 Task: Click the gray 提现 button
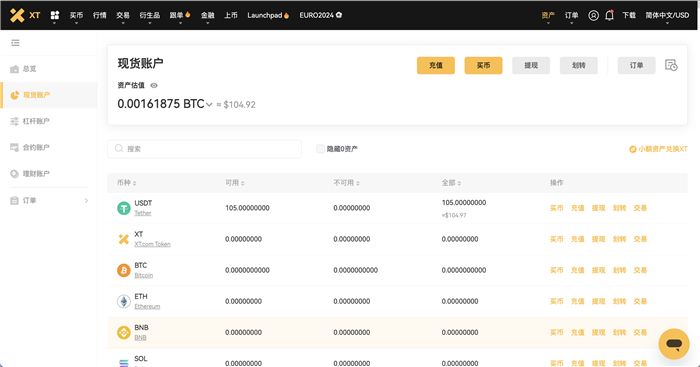pyautogui.click(x=531, y=65)
